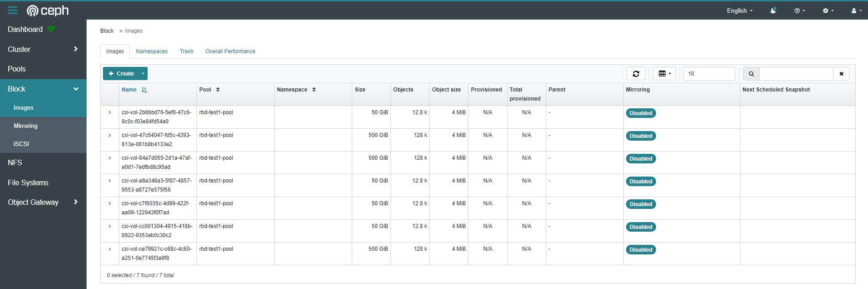This screenshot has height=289, width=868.
Task: Sort by Name column sort icon
Action: coord(144,90)
